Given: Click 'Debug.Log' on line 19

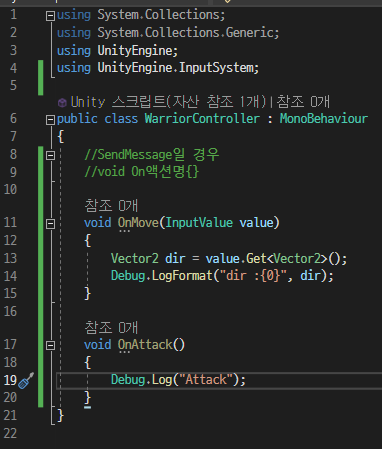Looking at the screenshot, I should [x=141, y=380].
